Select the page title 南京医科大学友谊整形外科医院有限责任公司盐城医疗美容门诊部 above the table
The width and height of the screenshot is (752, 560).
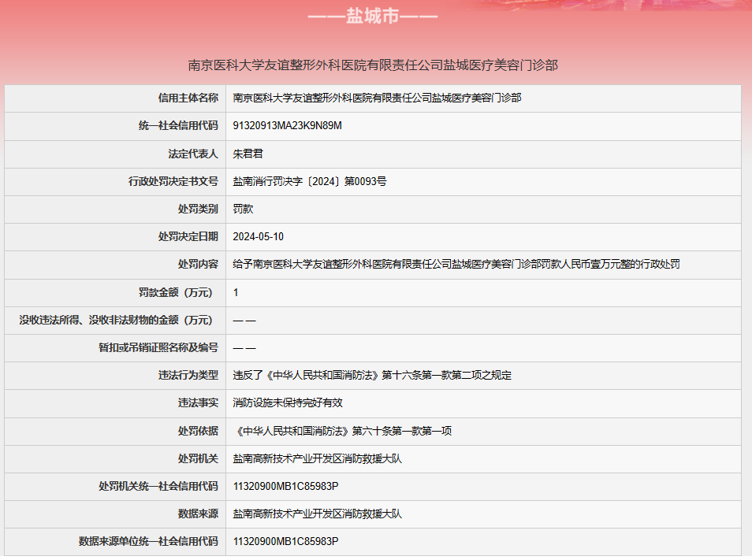point(373,65)
